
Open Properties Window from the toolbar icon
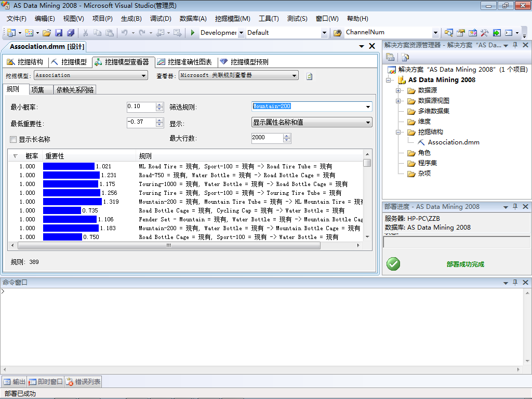[460, 33]
